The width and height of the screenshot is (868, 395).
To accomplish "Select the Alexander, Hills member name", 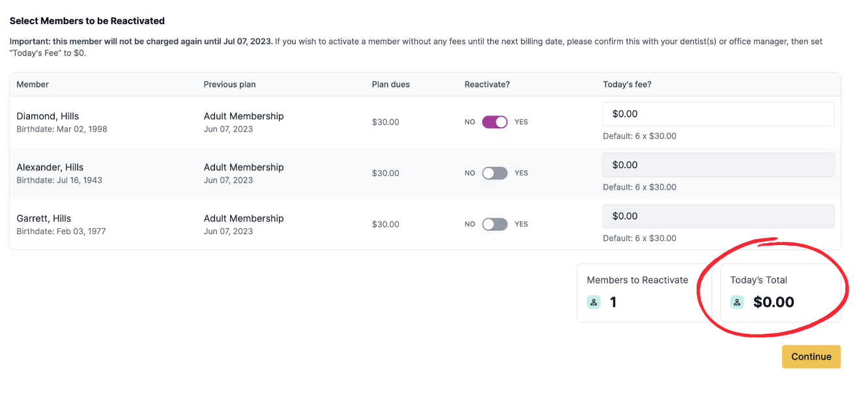I will [50, 168].
